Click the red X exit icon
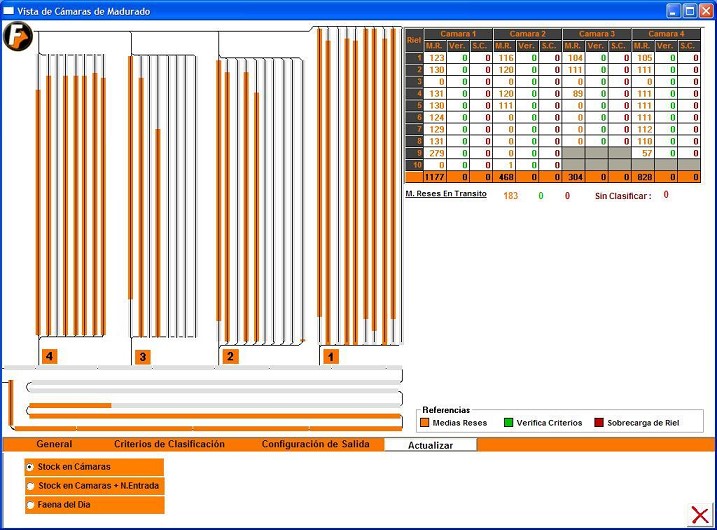 701,514
